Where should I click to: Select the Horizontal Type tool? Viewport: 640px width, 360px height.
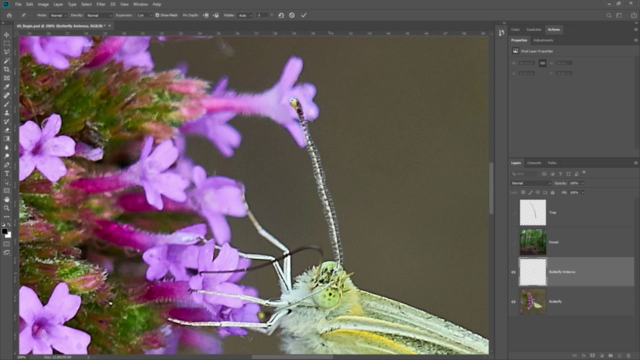pyautogui.click(x=7, y=173)
